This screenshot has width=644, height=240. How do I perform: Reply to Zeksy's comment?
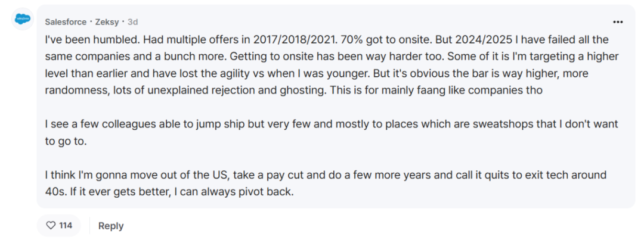[x=110, y=226]
